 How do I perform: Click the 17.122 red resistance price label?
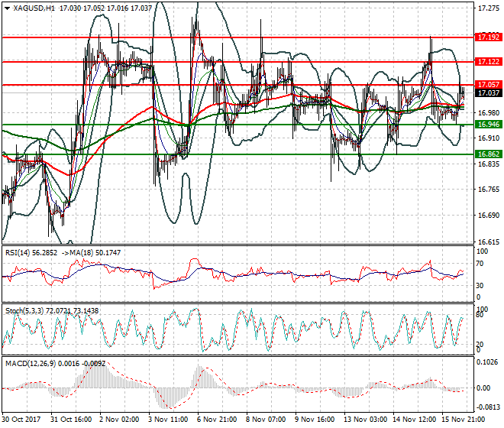488,61
